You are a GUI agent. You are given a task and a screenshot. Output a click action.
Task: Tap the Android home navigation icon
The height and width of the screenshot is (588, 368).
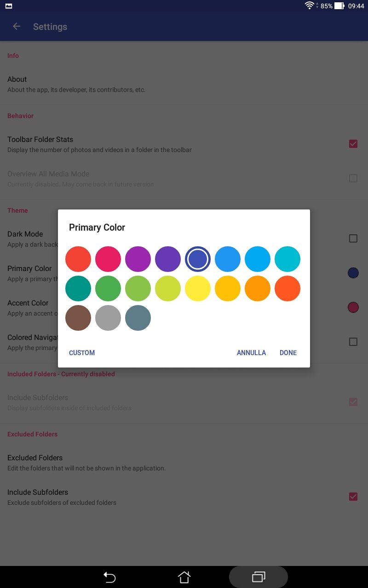(184, 577)
